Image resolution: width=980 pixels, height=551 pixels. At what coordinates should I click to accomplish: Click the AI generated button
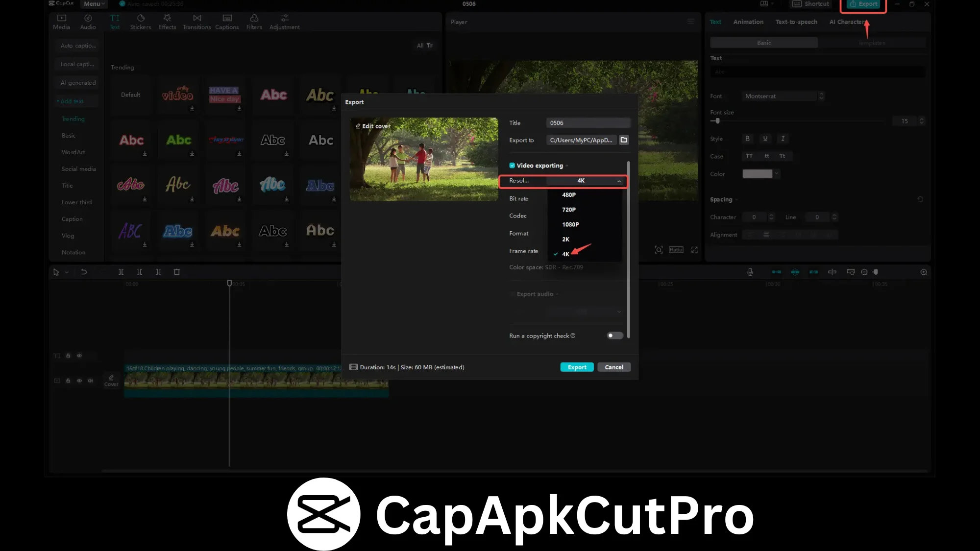(x=77, y=83)
